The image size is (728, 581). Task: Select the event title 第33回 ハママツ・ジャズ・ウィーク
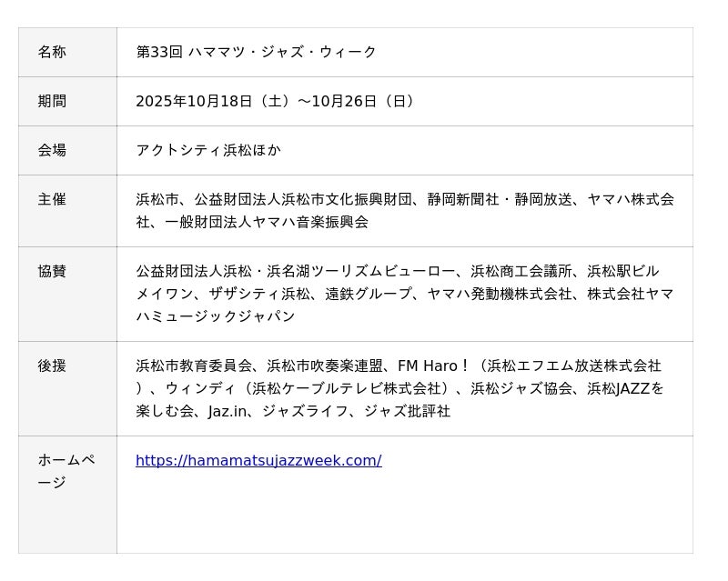(x=256, y=52)
